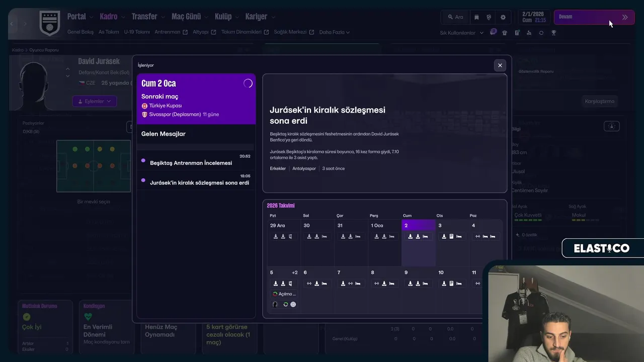Open the Jurásek'in kiralık sözleşmesi sona erdi message
Viewport: 644px width, 362px height.
pos(196,180)
